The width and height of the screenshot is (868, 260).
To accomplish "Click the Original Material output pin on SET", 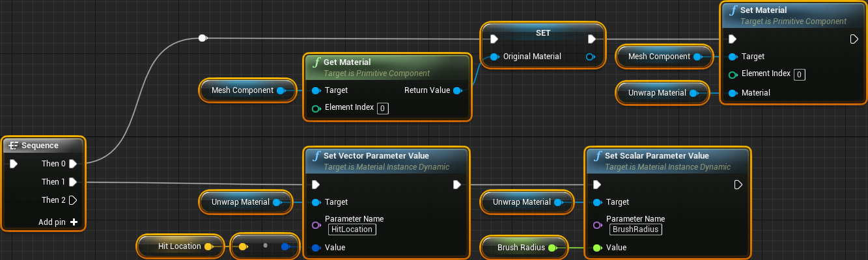I will [x=590, y=57].
